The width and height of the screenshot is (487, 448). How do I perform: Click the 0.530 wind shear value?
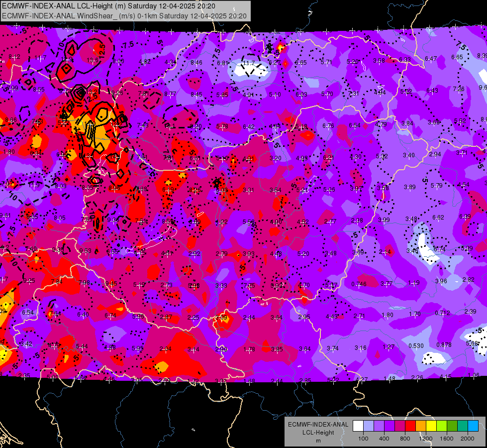[416, 346]
